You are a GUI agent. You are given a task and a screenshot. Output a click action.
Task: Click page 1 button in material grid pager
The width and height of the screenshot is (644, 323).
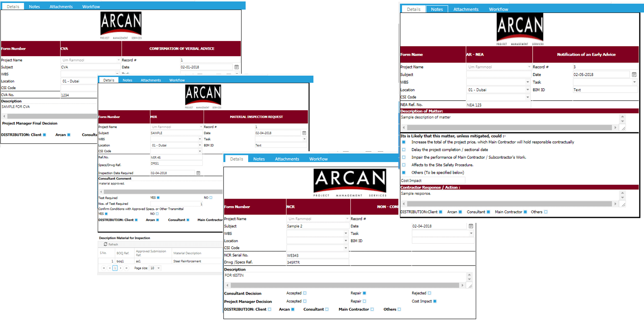tap(115, 268)
